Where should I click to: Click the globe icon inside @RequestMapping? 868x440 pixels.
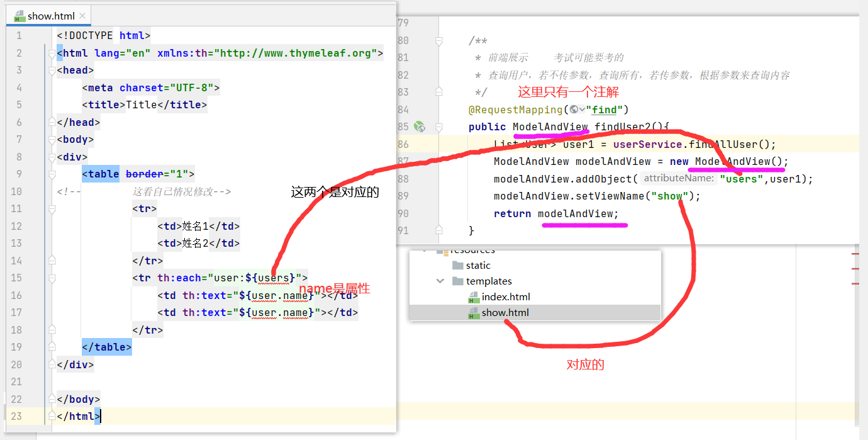tap(574, 110)
